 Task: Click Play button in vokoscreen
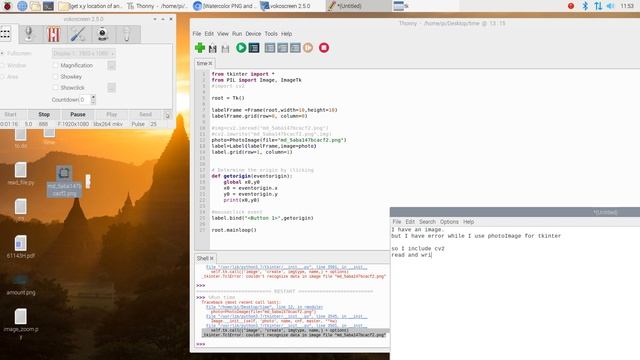111,115
